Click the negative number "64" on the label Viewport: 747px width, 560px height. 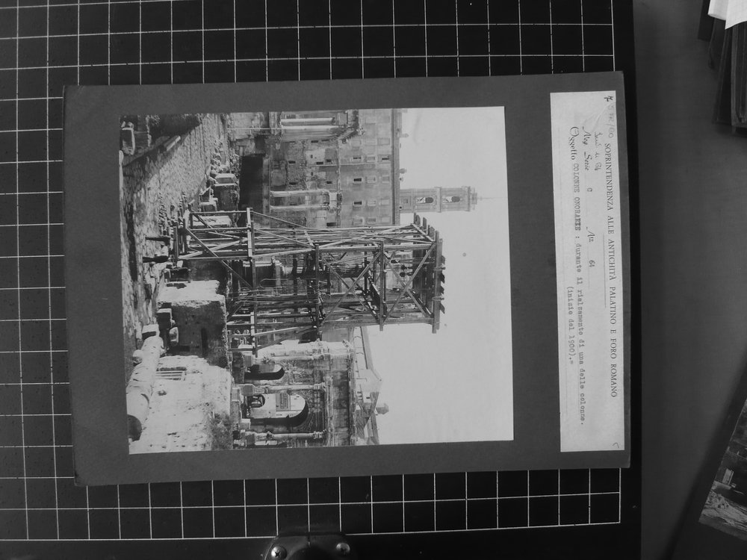click(x=593, y=263)
